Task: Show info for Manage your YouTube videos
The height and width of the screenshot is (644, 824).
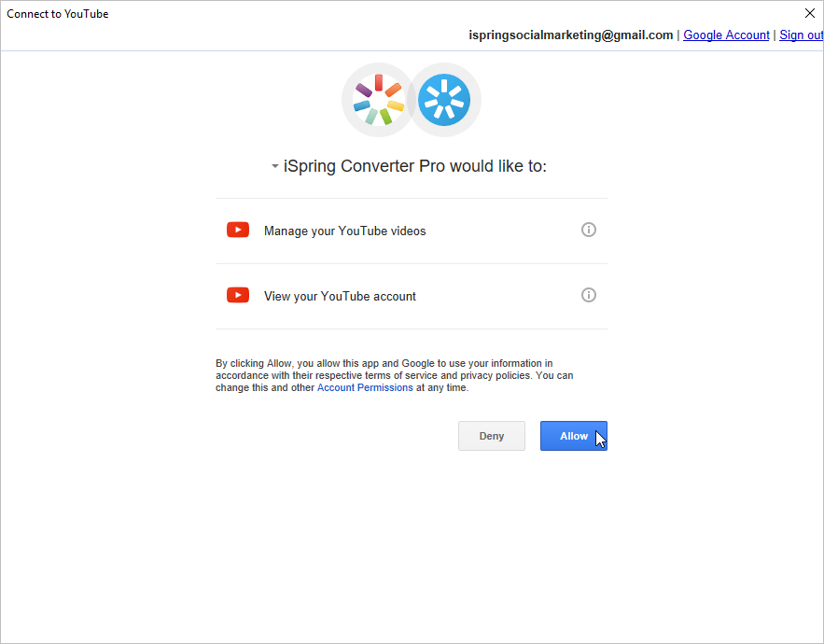Action: (x=589, y=230)
